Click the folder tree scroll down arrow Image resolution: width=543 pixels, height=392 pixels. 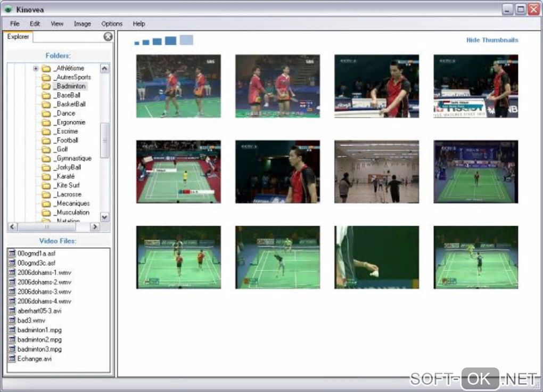[104, 217]
